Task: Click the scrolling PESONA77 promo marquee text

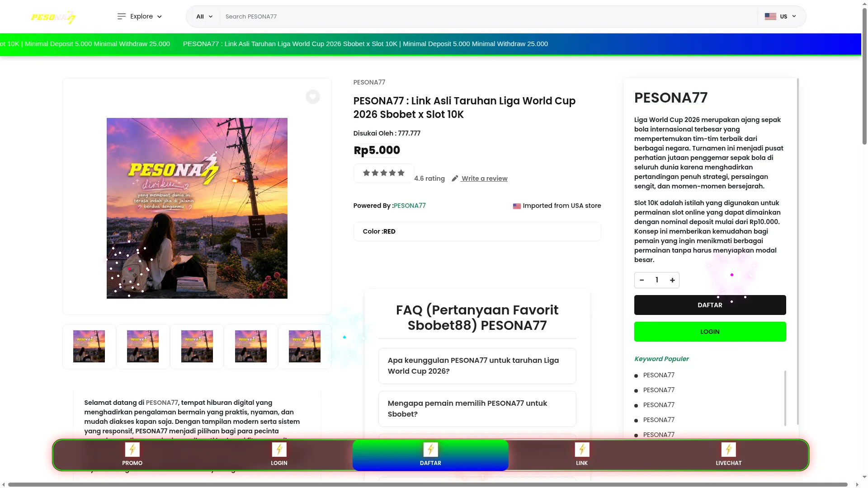Action: coord(365,44)
